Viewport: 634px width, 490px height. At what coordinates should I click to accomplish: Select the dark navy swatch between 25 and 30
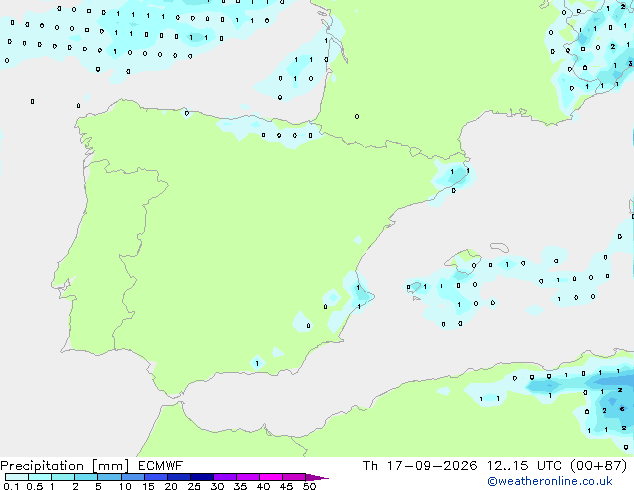point(202,477)
